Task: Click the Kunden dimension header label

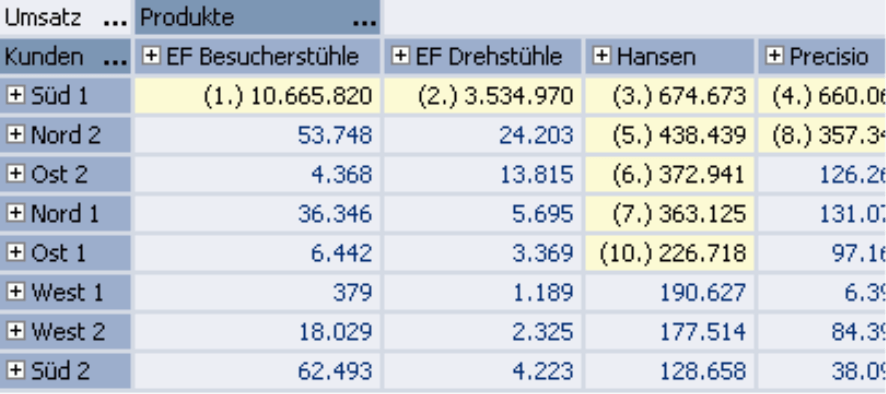Action: click(x=44, y=57)
